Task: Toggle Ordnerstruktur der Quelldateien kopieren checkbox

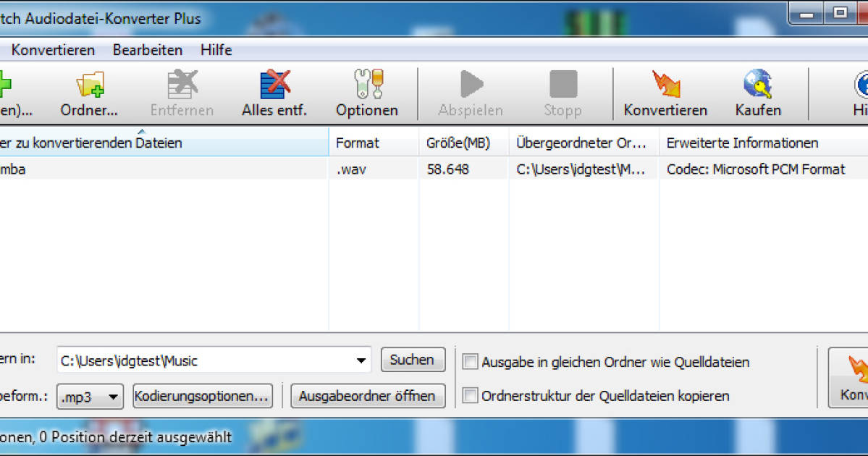Action: (471, 396)
